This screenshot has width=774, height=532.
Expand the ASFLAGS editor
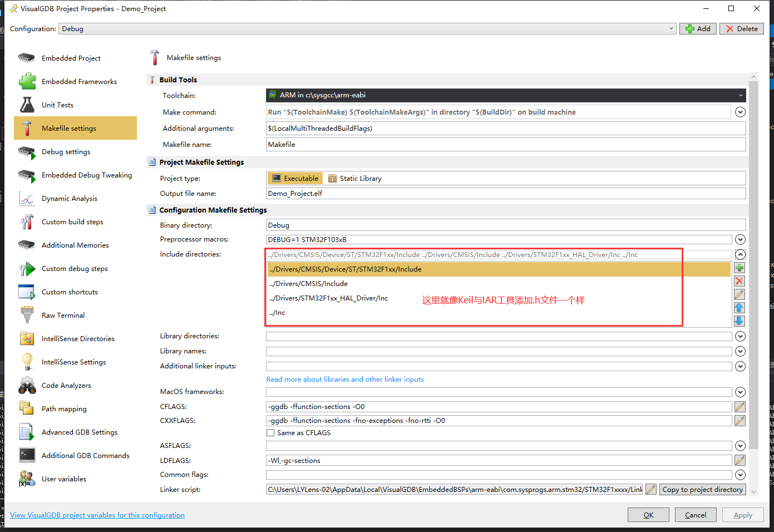point(740,446)
